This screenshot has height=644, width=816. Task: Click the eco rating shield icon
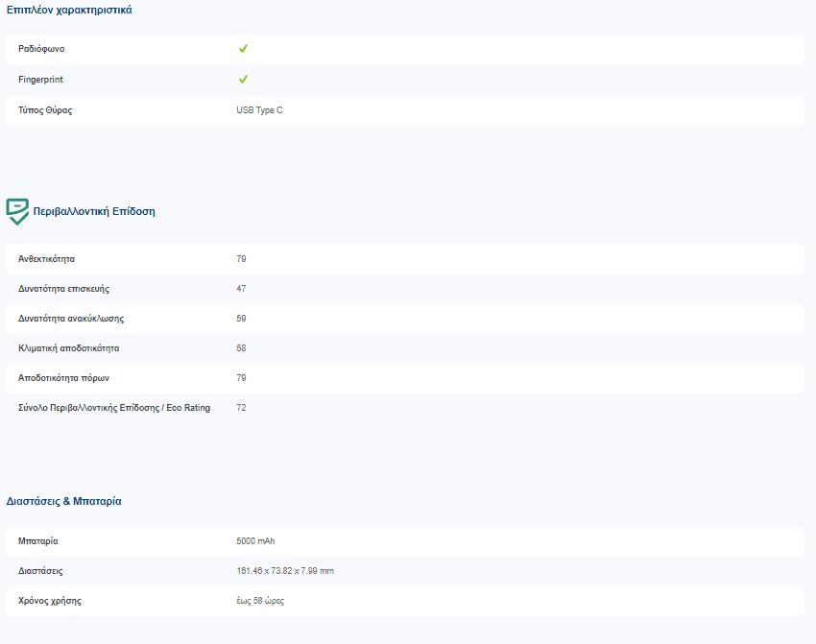[x=17, y=211]
